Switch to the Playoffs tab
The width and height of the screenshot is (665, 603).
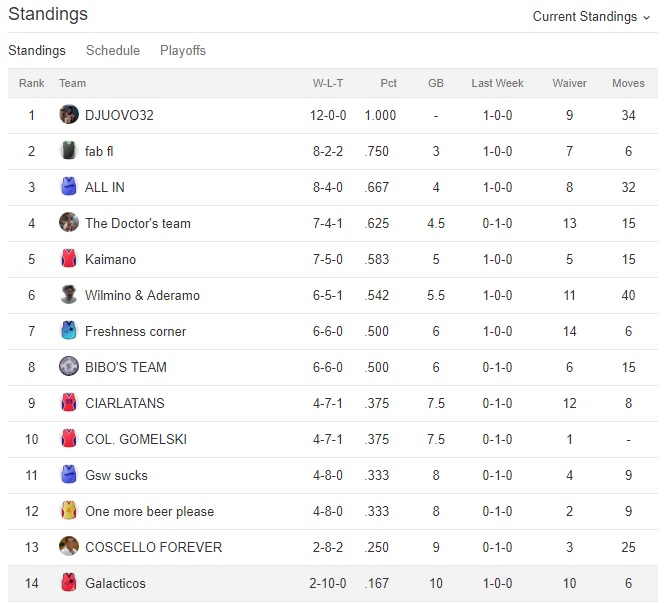click(x=183, y=50)
